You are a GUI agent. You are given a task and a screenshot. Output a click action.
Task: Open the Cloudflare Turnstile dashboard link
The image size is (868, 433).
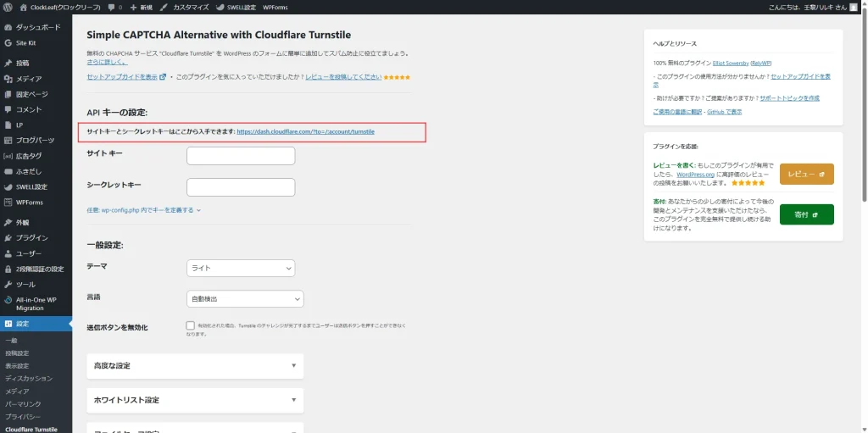pos(305,132)
